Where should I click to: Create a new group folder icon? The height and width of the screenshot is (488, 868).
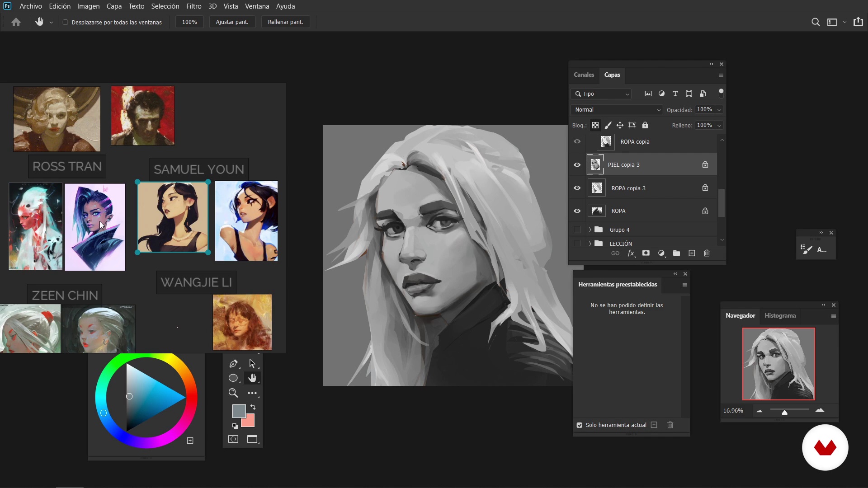677,253
